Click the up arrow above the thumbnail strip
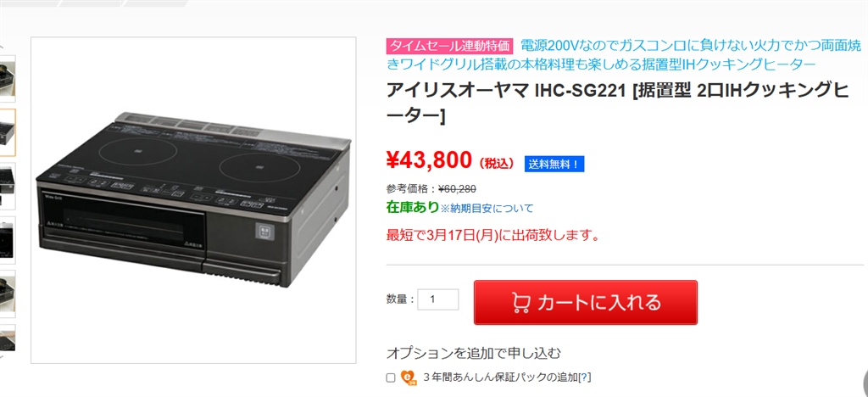 [2, 47]
